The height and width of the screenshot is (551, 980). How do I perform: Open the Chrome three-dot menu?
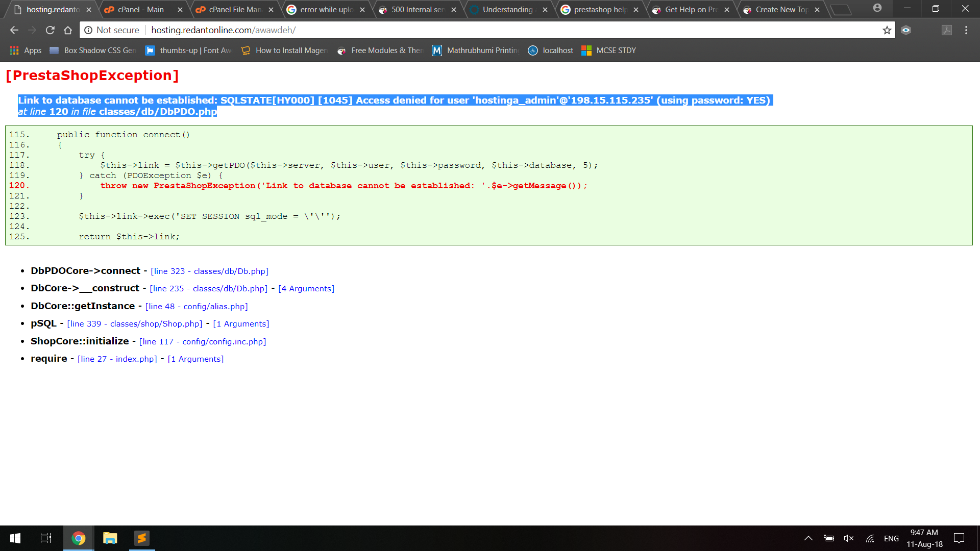tap(966, 30)
